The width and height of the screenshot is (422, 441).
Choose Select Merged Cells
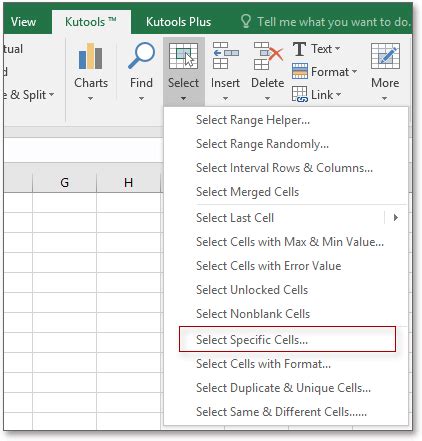coord(286,192)
